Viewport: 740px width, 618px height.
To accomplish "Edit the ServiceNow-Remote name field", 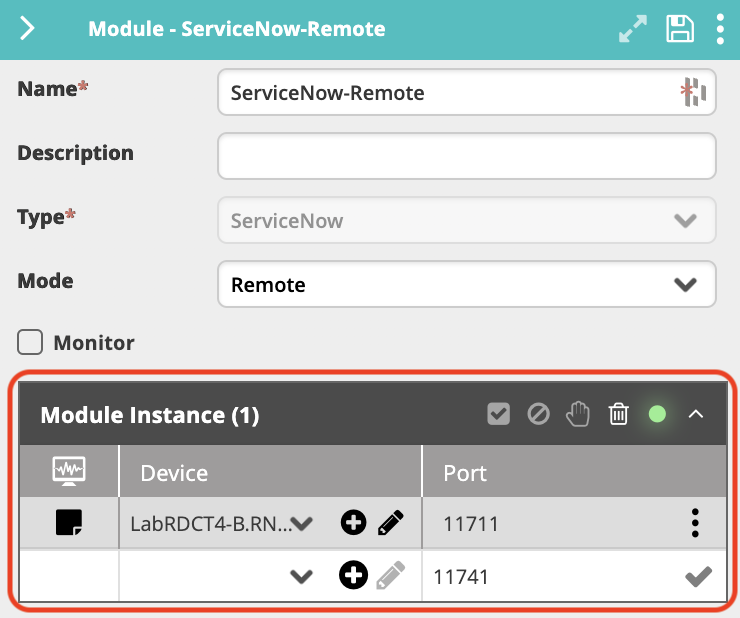I will 466,92.
